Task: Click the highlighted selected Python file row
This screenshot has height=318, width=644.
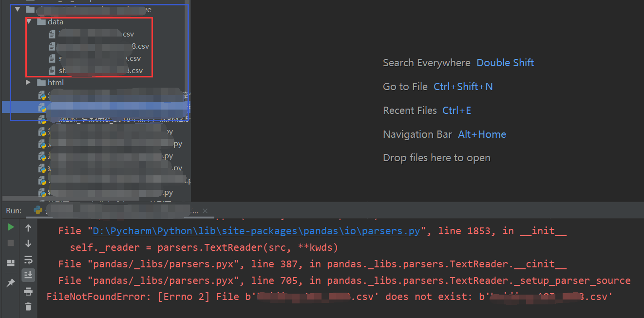Action: point(96,107)
